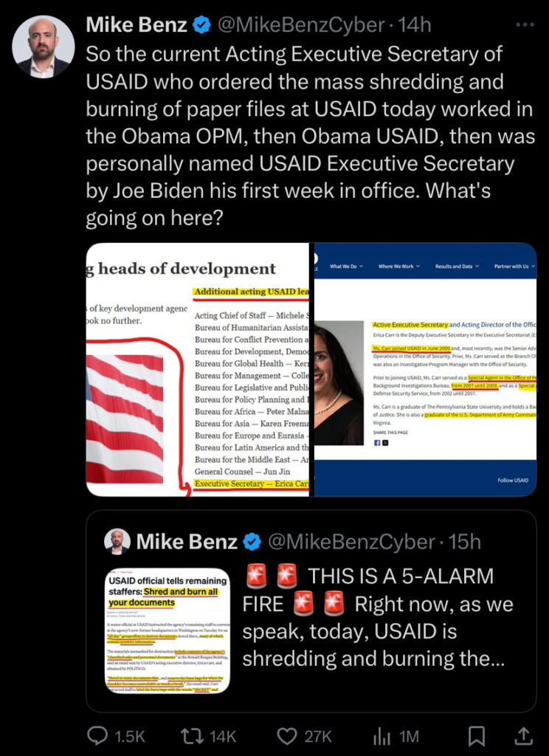549x756 pixels.
Task: Click the small avatar in the quoted post
Action: (x=117, y=541)
